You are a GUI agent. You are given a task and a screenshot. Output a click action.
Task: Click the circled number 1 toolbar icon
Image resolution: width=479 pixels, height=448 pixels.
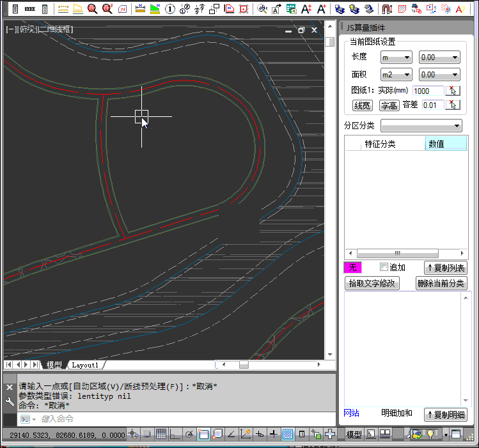coord(169,9)
